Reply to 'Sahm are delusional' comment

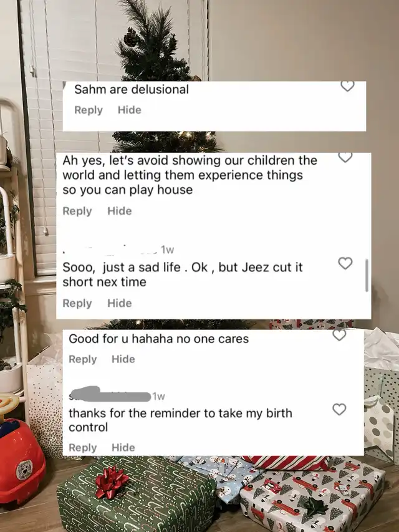pyautogui.click(x=88, y=110)
